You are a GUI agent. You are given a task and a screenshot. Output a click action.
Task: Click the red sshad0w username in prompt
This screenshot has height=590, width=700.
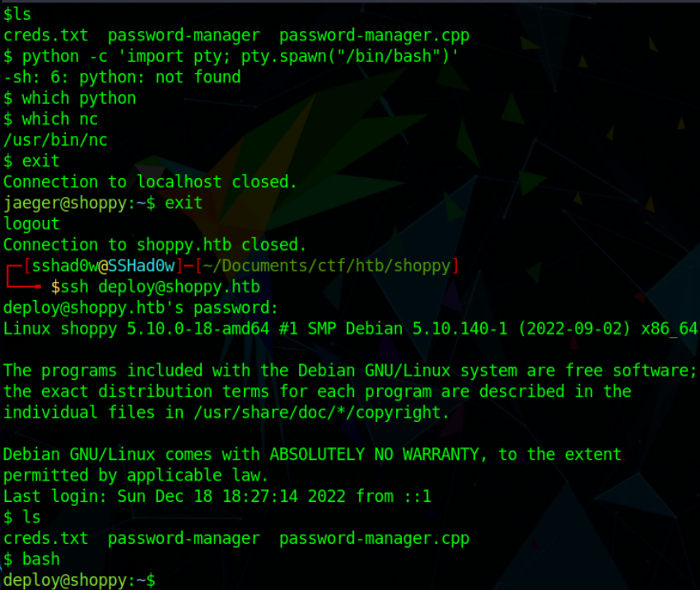[x=65, y=265]
